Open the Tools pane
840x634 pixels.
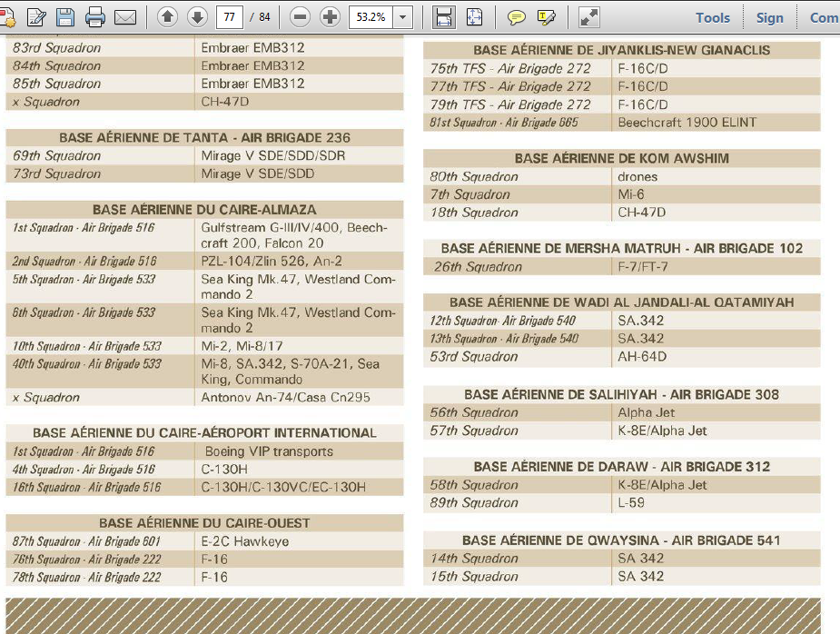click(713, 17)
